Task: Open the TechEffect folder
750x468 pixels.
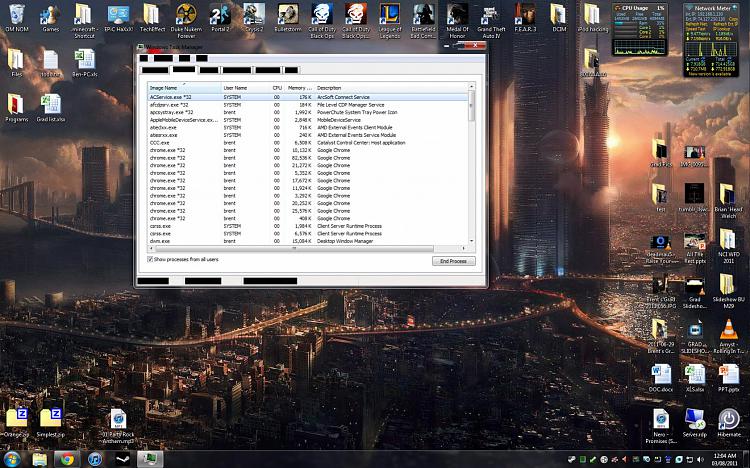Action: [152, 18]
